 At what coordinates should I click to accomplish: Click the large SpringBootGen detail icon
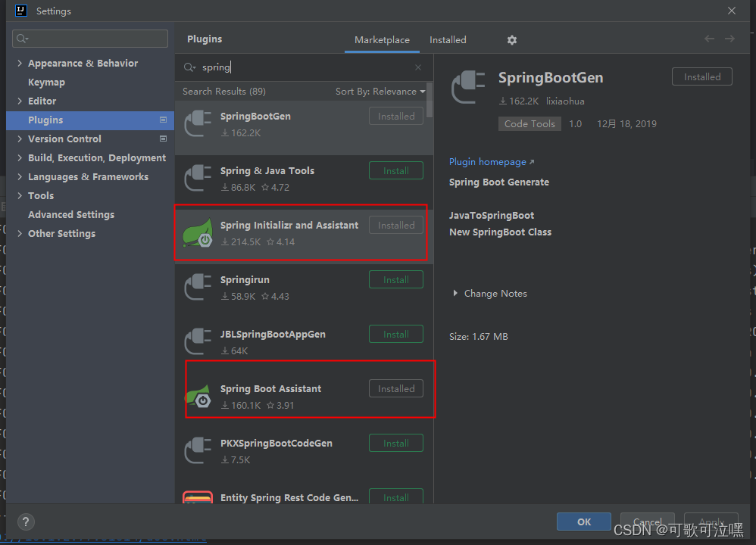[x=468, y=87]
